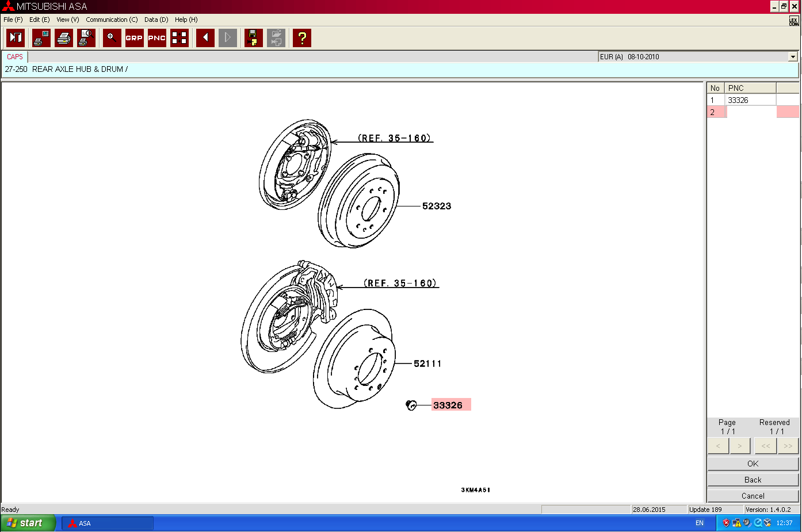Image resolution: width=802 pixels, height=532 pixels.
Task: Click the small fastener part drawing beside 33326
Action: [x=411, y=405]
